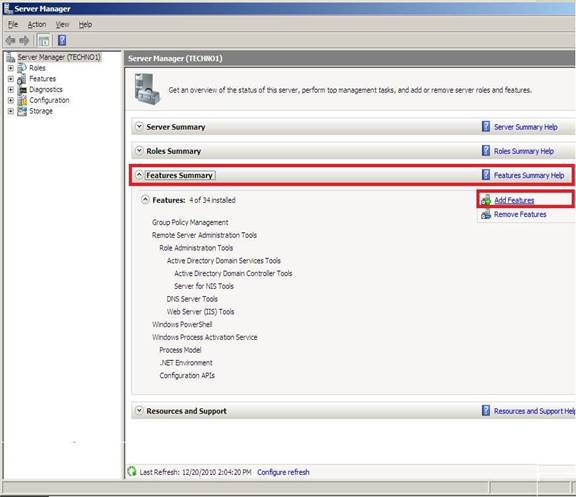Expand the Features tree node
This screenshot has height=497, width=576.
point(11,79)
